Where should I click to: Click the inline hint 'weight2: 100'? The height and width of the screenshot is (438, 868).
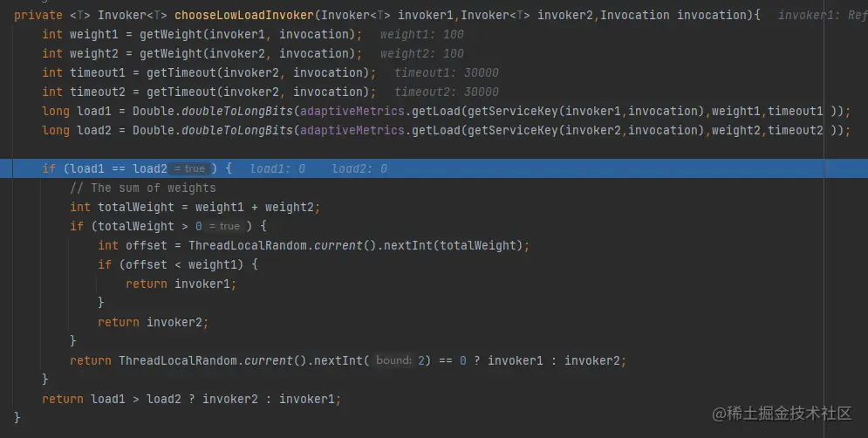point(422,54)
